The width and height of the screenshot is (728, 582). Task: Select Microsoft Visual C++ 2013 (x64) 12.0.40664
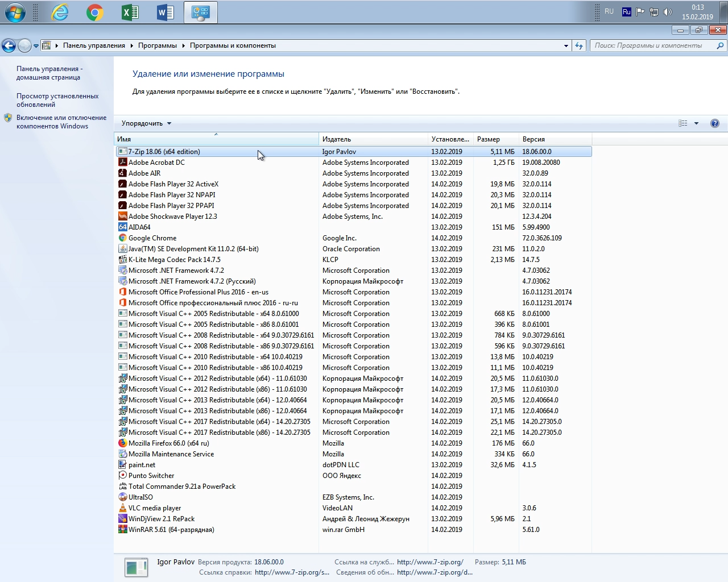click(353, 400)
